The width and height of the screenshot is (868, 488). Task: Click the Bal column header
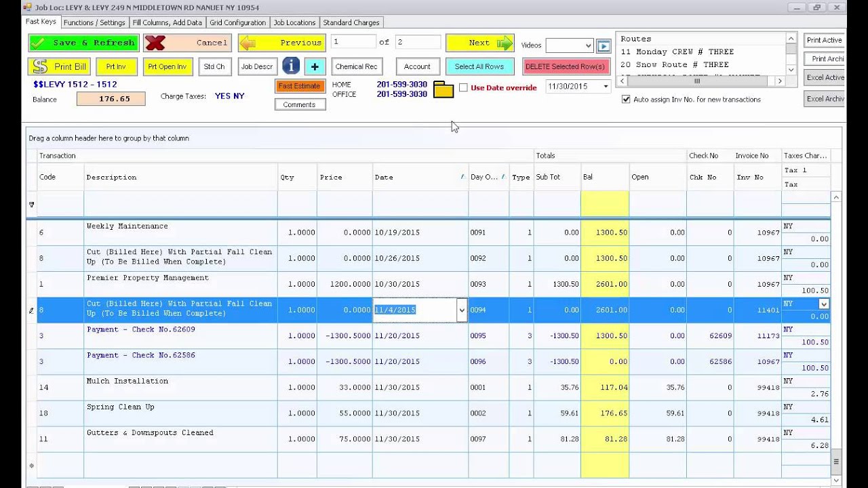click(605, 177)
